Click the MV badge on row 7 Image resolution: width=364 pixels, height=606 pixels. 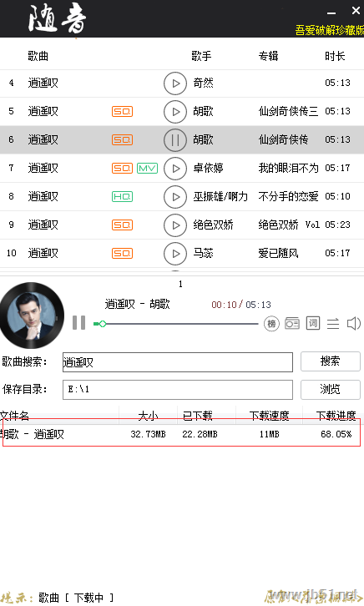147,168
